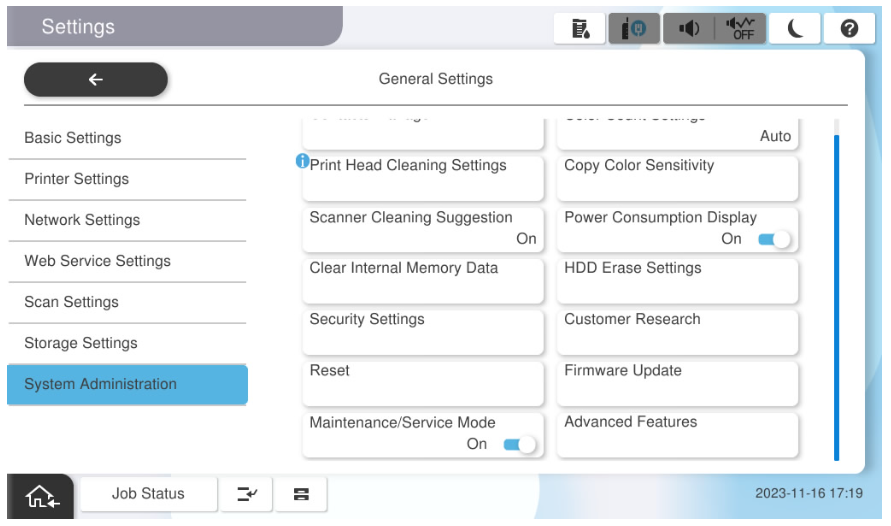Tap the Quiet Mode OFF icon
Screen dimensions: 891x526
[x=743, y=29]
